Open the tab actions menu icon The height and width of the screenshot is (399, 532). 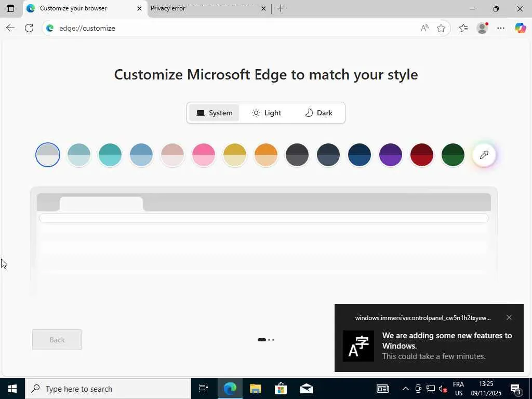point(10,8)
